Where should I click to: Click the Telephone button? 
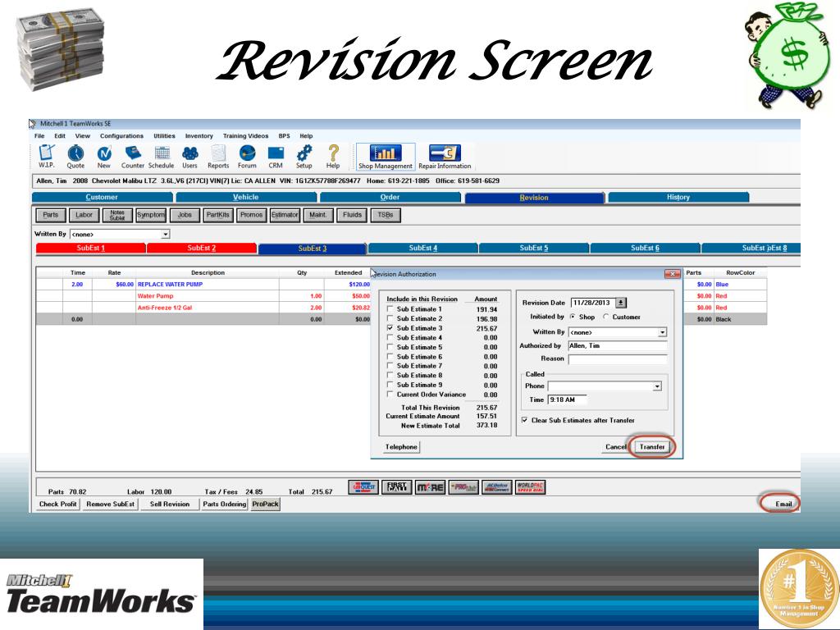[x=401, y=447]
